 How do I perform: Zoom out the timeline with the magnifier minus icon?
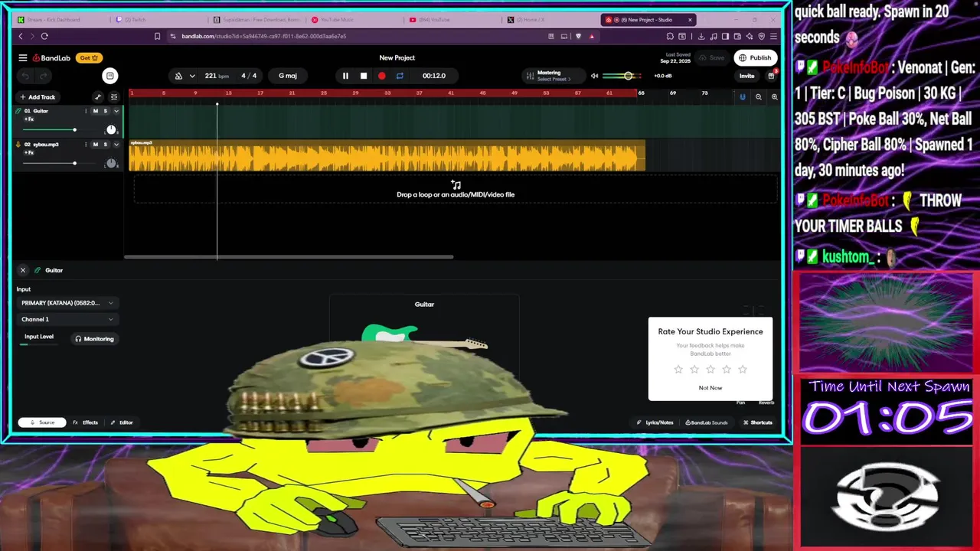759,97
